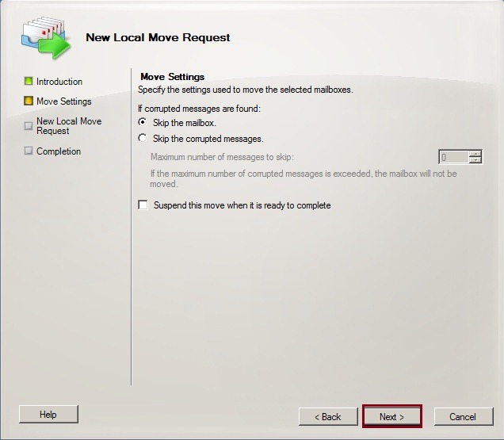Click the green square beside Introduction
The height and width of the screenshot is (440, 504).
click(x=29, y=82)
